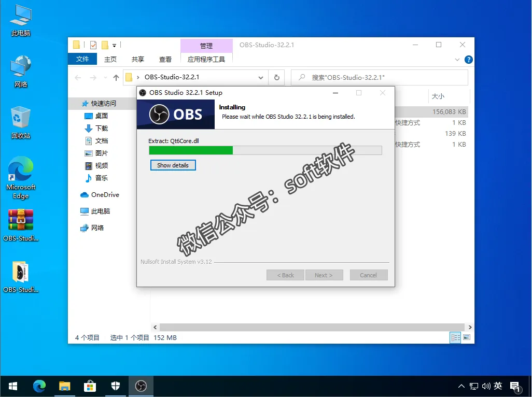Minimize the OBS Studio Setup window
The height and width of the screenshot is (397, 532).
coord(335,93)
